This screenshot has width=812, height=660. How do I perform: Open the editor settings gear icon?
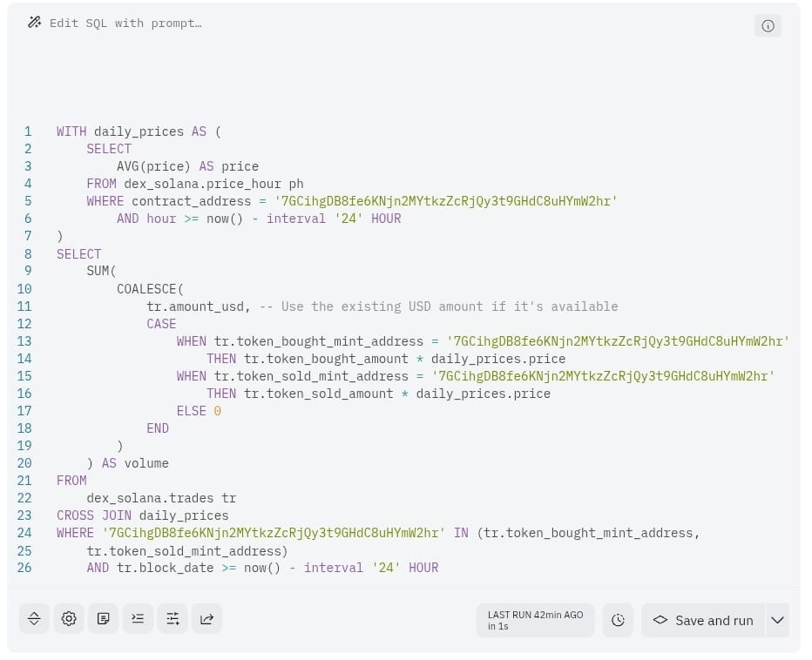point(69,618)
